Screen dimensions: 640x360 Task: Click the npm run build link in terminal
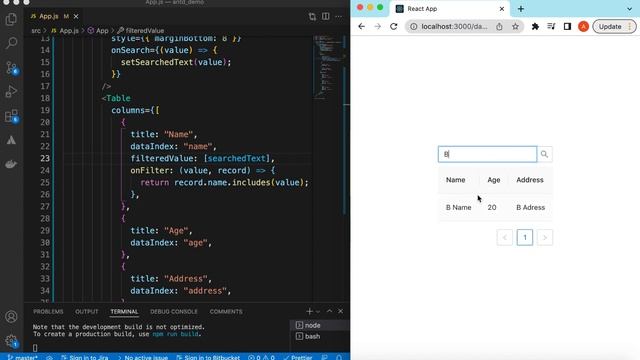[176, 334]
